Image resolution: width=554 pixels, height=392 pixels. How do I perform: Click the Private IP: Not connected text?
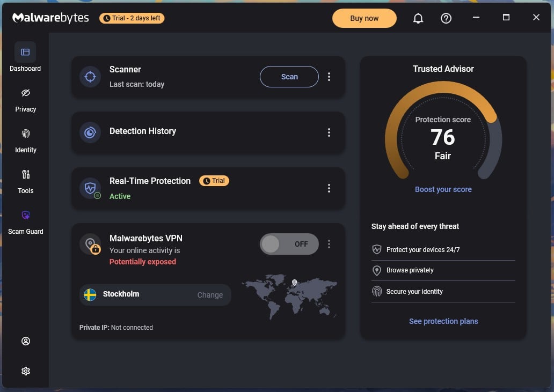pos(116,328)
